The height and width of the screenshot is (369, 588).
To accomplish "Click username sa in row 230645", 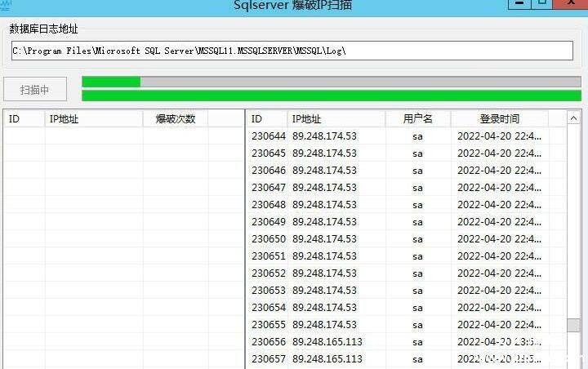I will [x=418, y=153].
